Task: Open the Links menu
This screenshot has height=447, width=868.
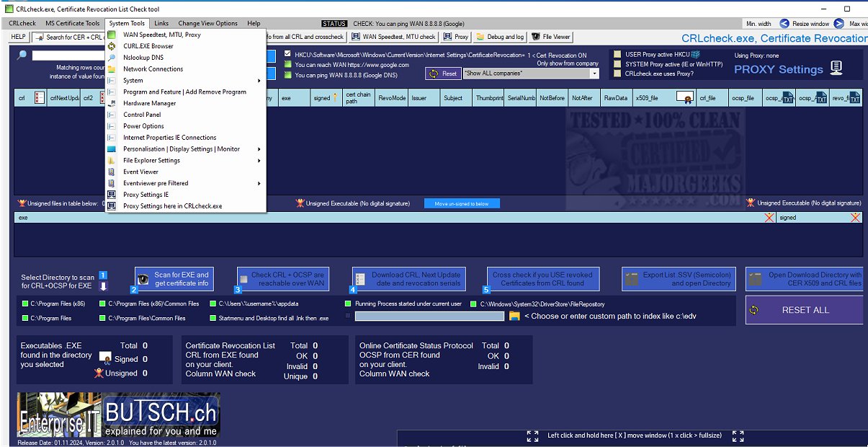Action: (x=161, y=23)
